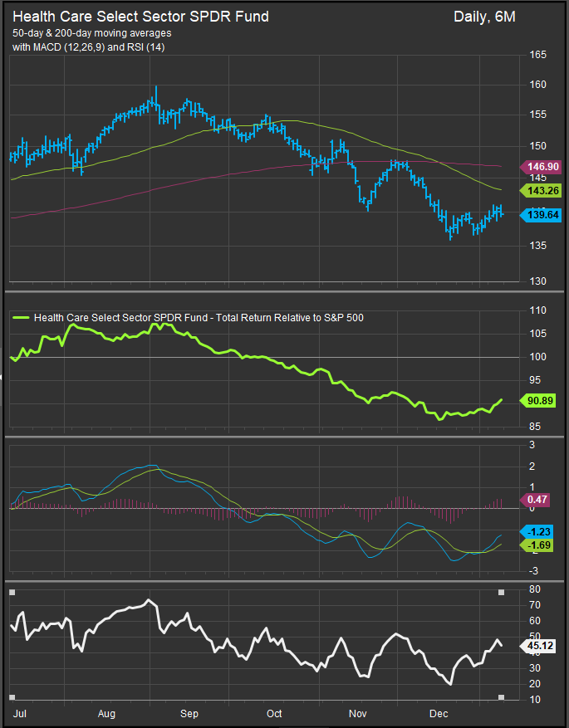Click the 50-day & 200-day moving averages subtitle
Image resolution: width=569 pixels, height=728 pixels.
[x=92, y=33]
